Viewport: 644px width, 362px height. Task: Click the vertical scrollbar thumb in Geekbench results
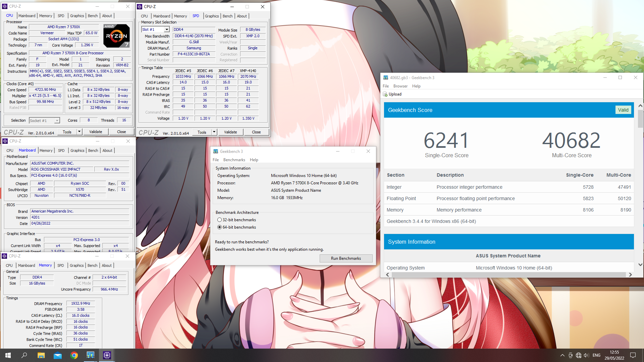[640, 119]
